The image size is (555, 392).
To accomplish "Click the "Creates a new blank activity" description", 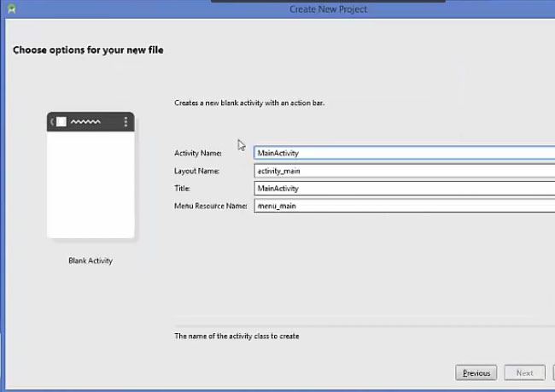I will pos(249,103).
